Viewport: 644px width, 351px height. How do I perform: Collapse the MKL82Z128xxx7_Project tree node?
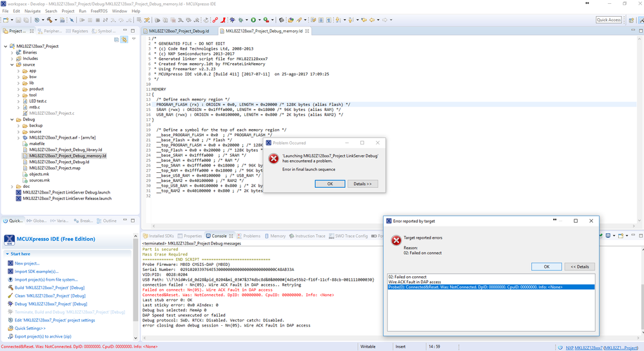click(6, 46)
